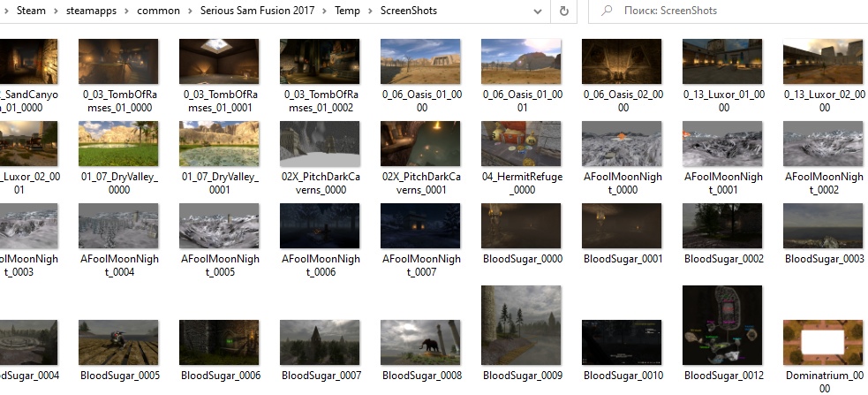The height and width of the screenshot is (395, 868).
Task: Open the address bar history dropdown
Action: pos(537,11)
